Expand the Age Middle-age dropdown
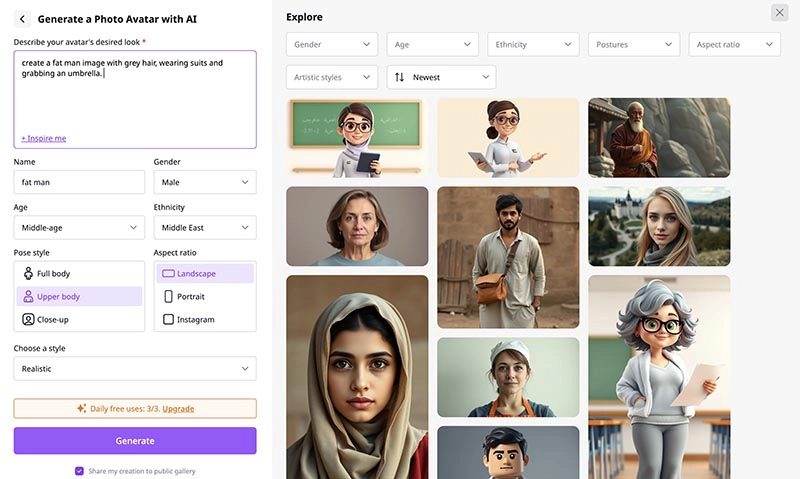The width and height of the screenshot is (800, 479). coord(79,228)
